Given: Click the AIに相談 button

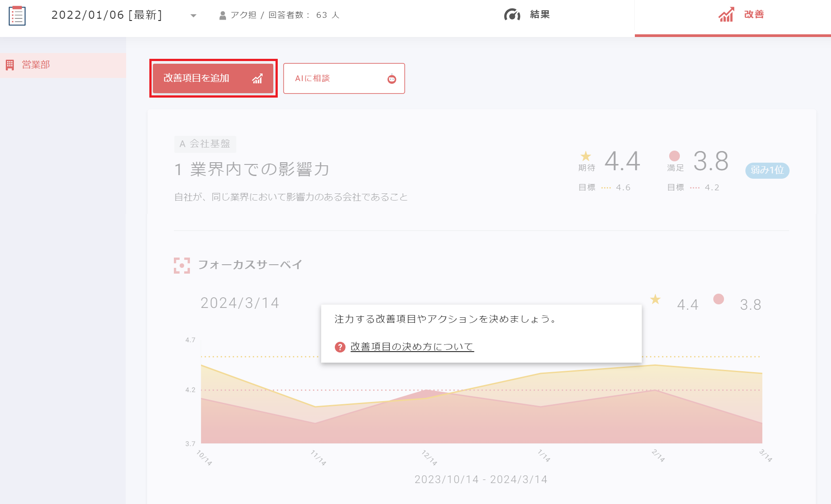Looking at the screenshot, I should pos(344,78).
